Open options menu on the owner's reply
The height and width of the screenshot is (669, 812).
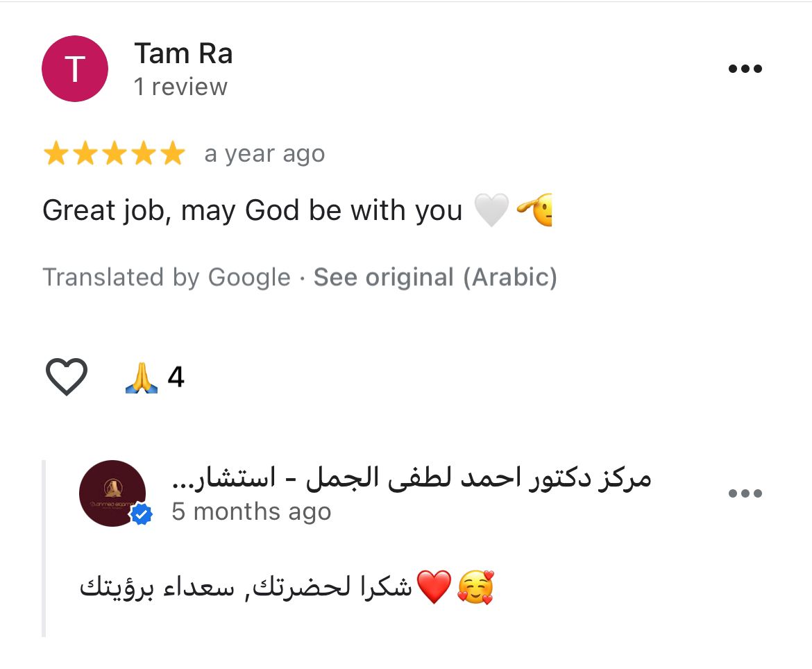[x=745, y=493]
